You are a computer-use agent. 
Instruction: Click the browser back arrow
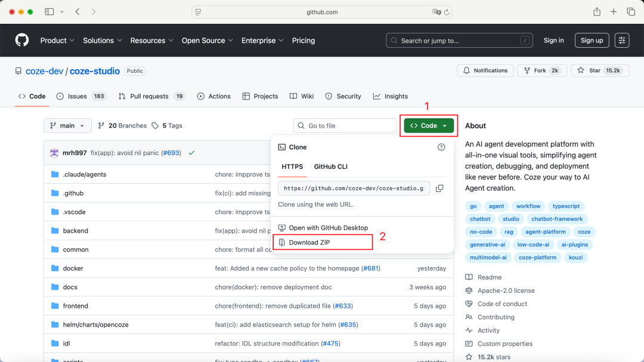coord(78,12)
